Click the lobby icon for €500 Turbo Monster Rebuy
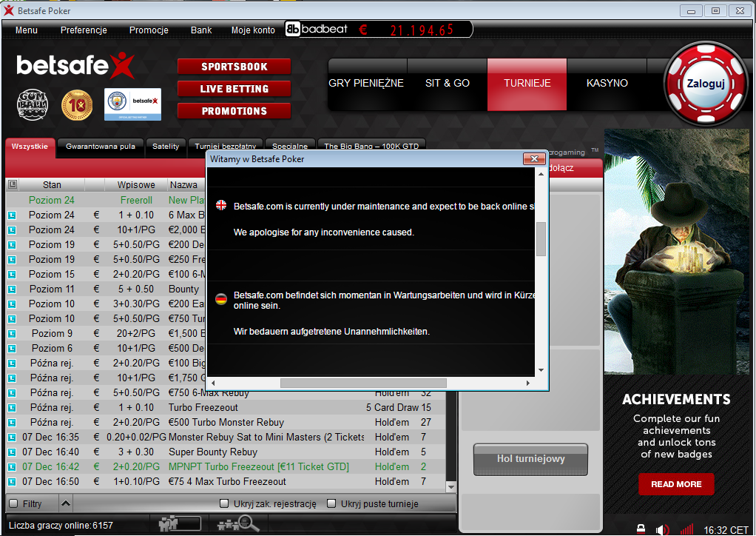This screenshot has height=536, width=756. click(12, 423)
